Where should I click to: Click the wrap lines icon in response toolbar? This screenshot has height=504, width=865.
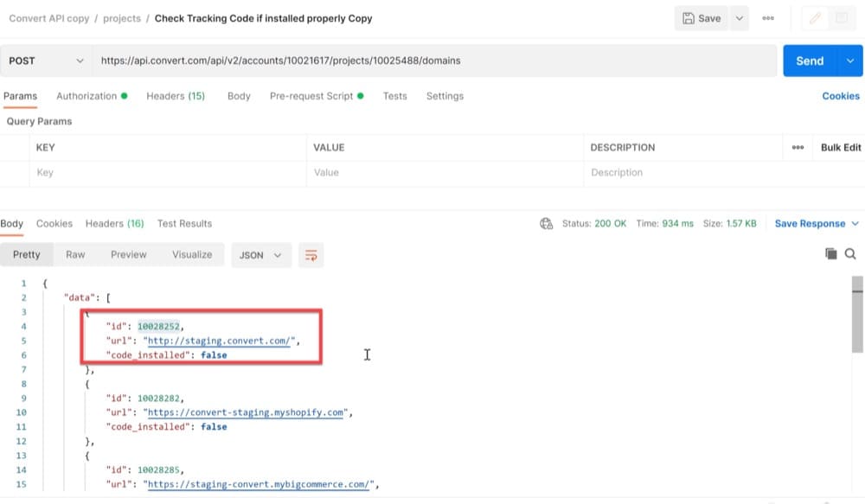(x=311, y=255)
